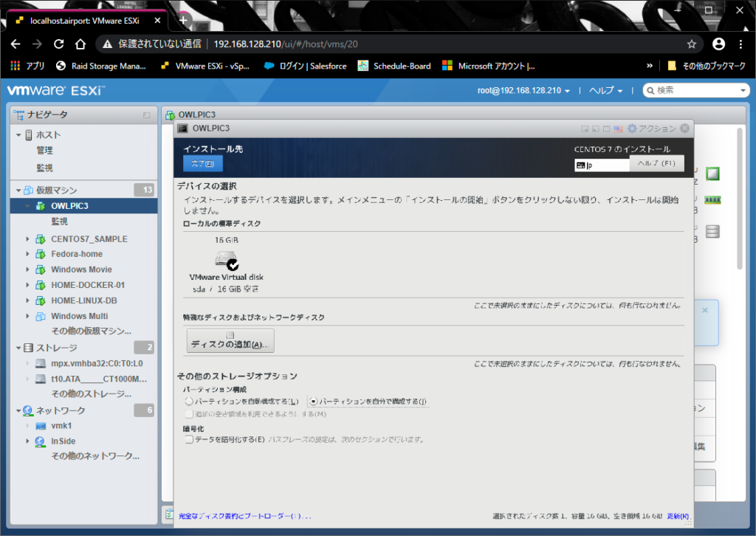Click the browser address bar URL
Viewport: 756px width, 536px height.
[286, 44]
